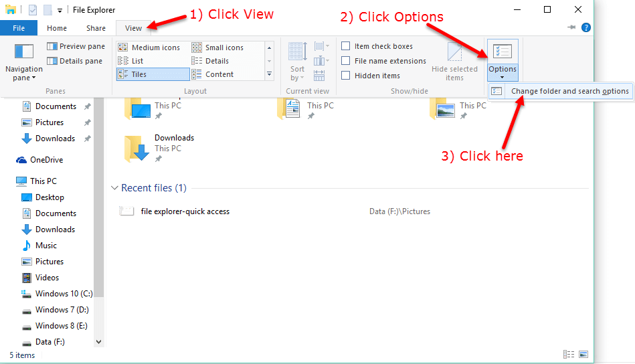Screen dimensions: 635x364
Task: Click the File Explorer title bar icon
Action: (11, 10)
